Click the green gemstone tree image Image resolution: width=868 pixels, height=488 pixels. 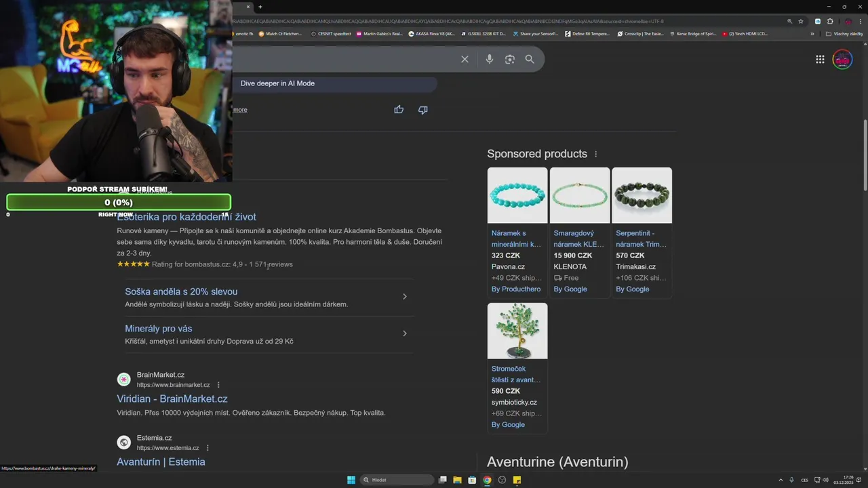(x=517, y=331)
